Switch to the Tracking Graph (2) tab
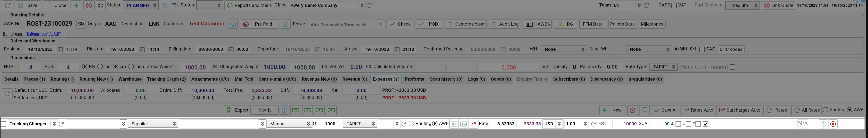The image size is (868, 138). [x=166, y=79]
